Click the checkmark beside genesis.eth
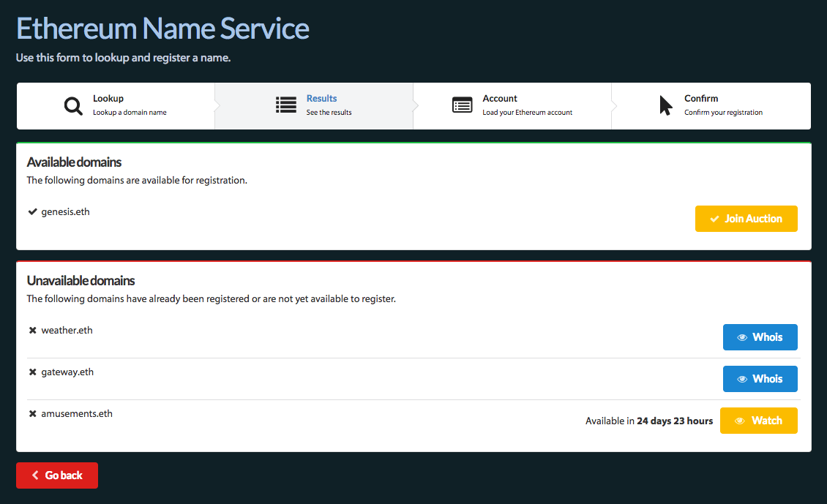Viewport: 827px width, 504px height. (x=33, y=212)
